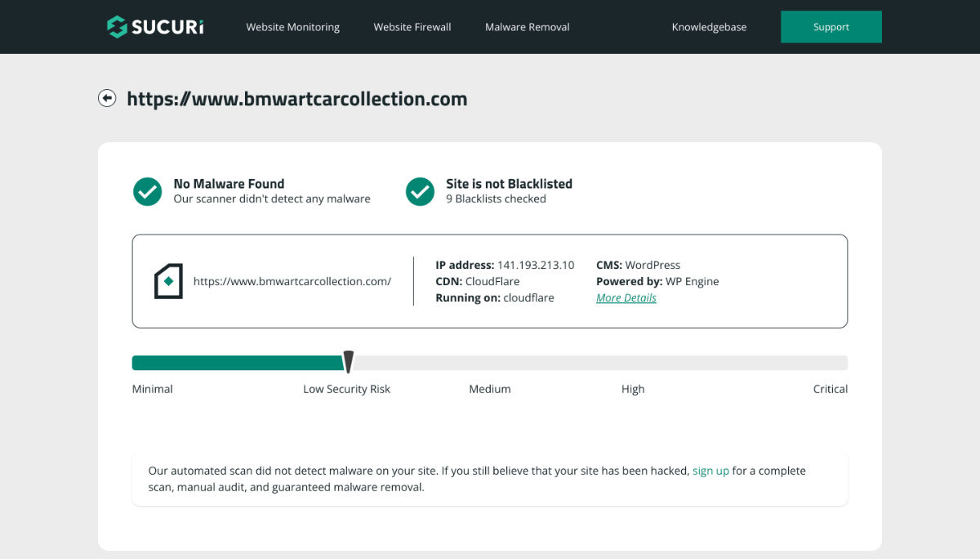980x559 pixels.
Task: Click the Support button
Action: click(x=831, y=27)
